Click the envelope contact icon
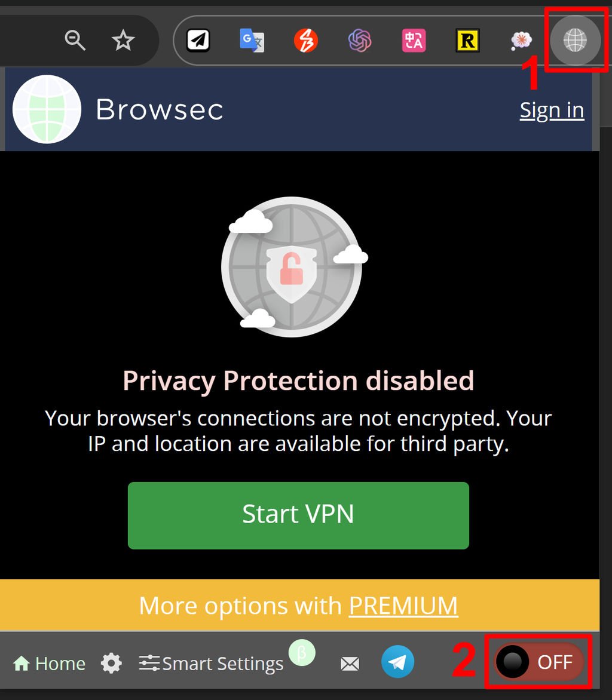 (350, 664)
